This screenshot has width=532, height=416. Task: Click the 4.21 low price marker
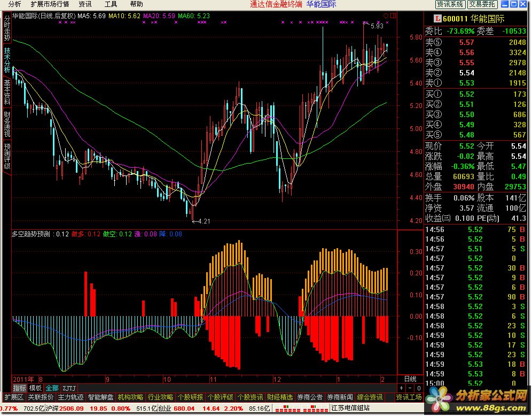pyautogui.click(x=204, y=221)
